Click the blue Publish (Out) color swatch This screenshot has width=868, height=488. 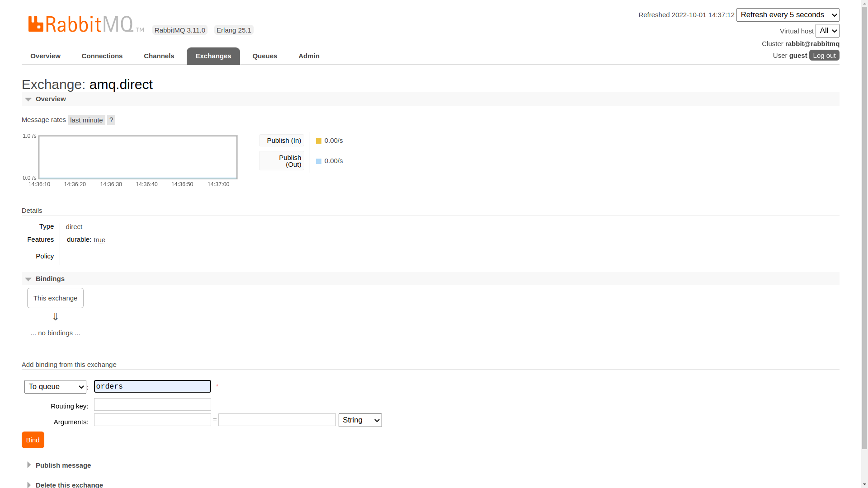point(319,161)
